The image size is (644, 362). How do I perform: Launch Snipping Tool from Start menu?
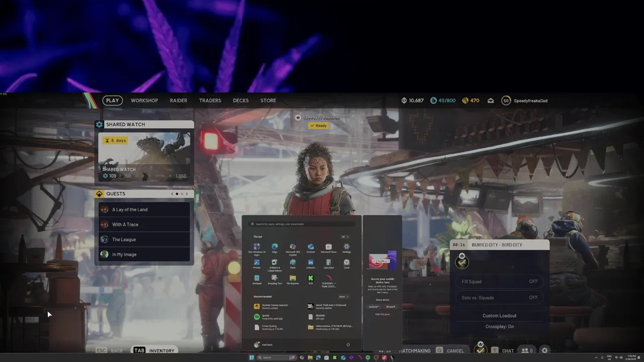point(275,280)
